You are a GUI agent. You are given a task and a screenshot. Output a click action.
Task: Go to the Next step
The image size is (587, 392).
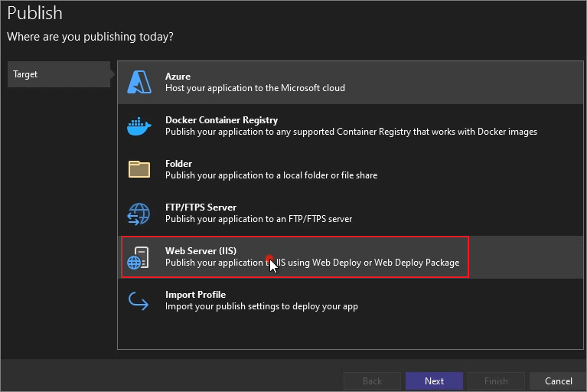[434, 381]
